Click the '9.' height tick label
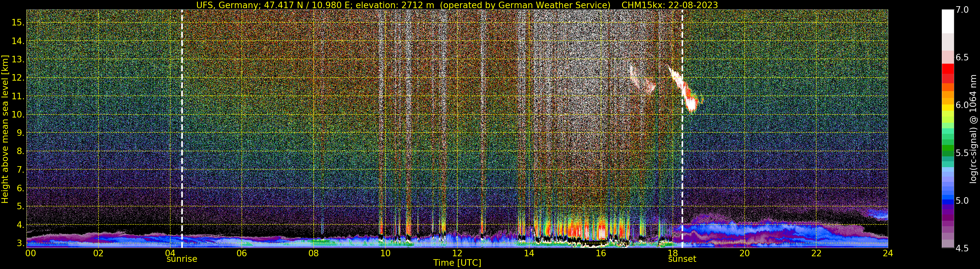The width and height of the screenshot is (980, 269). 20,133
